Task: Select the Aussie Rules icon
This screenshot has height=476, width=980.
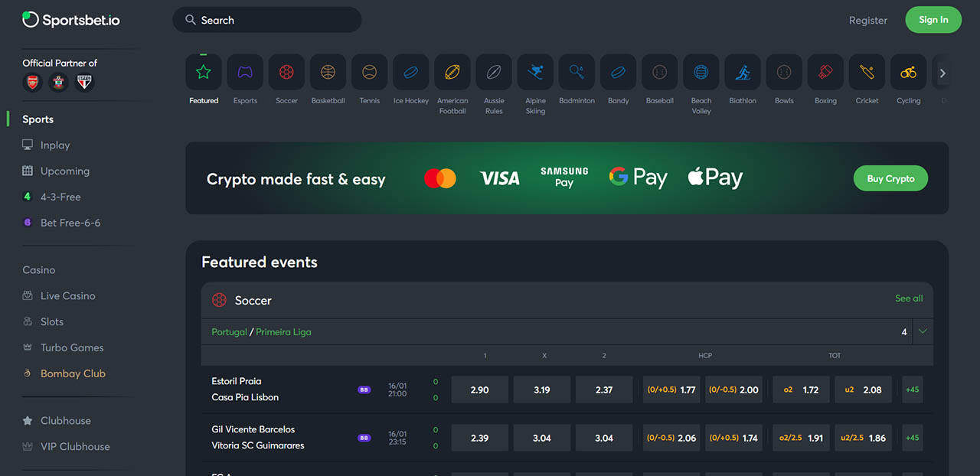Action: [x=494, y=73]
